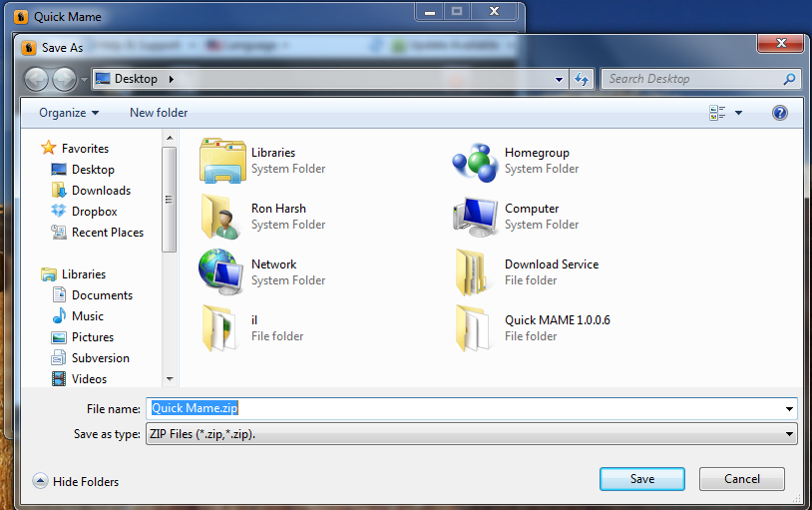Click Hide Folders button
The width and height of the screenshot is (812, 510).
[76, 481]
